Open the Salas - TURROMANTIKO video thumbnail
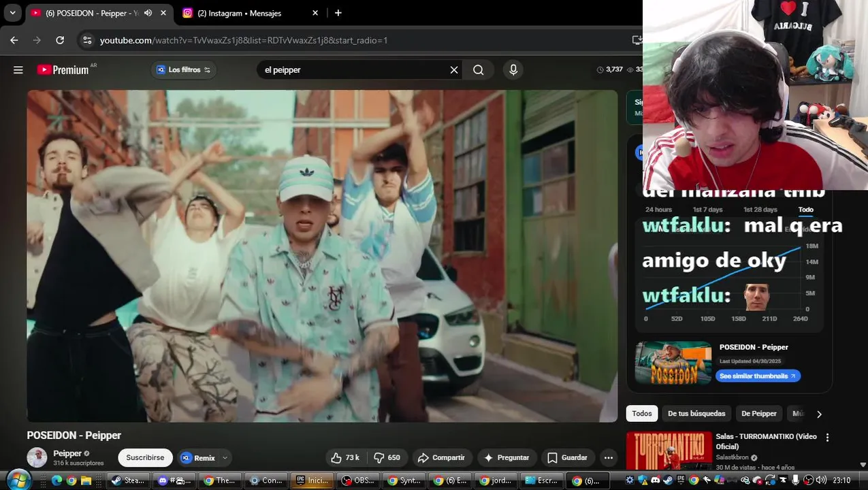The image size is (868, 490). coord(669,451)
